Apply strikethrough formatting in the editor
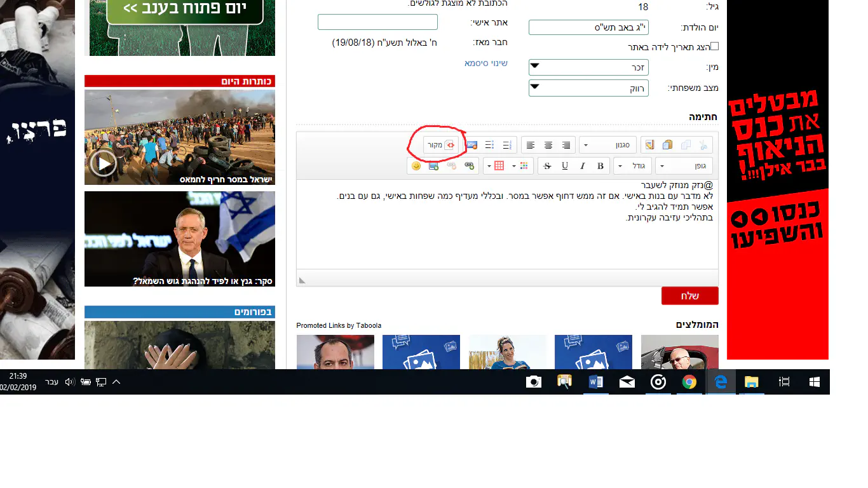Image resolution: width=868 pixels, height=488 pixels. click(547, 166)
